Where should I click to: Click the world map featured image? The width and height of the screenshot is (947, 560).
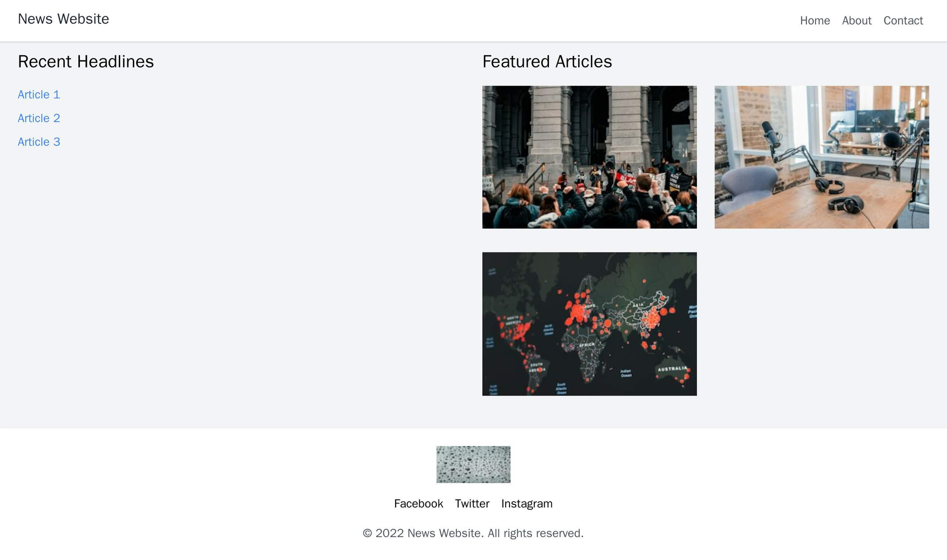tap(590, 324)
